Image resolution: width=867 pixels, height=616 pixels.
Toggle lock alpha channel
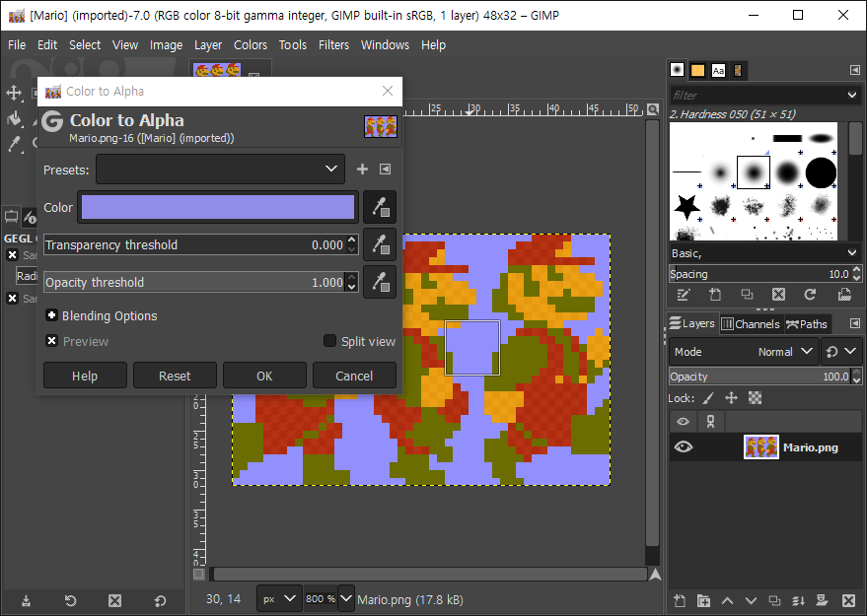(x=755, y=398)
